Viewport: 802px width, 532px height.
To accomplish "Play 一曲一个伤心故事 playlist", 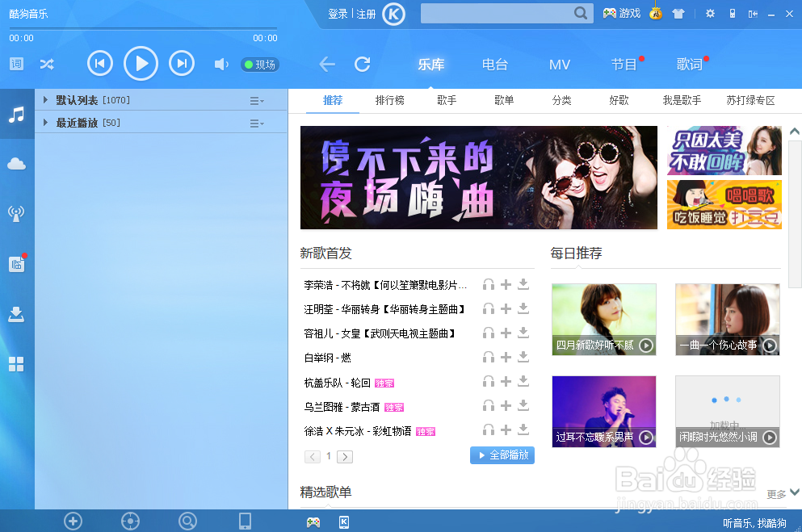I will coord(771,346).
